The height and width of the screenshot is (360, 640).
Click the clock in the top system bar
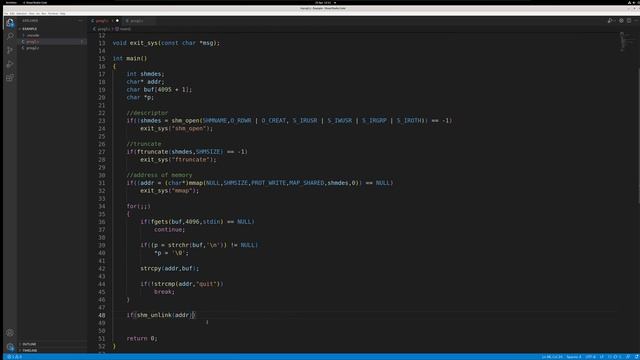click(x=323, y=2)
